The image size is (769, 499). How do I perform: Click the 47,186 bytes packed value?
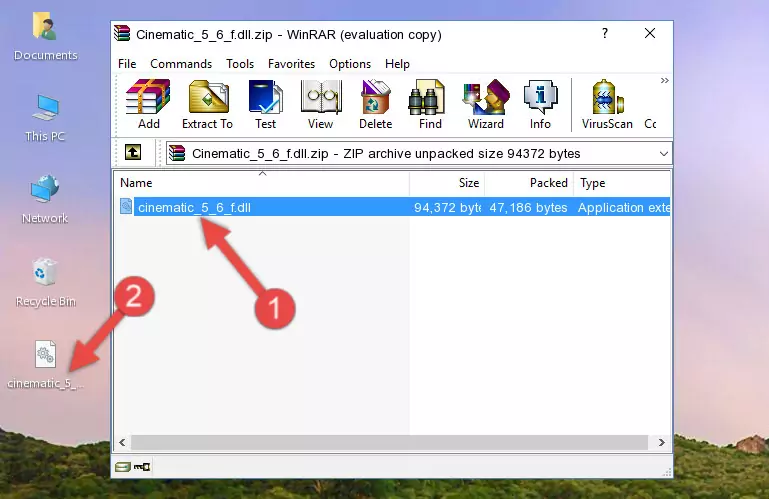[528, 208]
